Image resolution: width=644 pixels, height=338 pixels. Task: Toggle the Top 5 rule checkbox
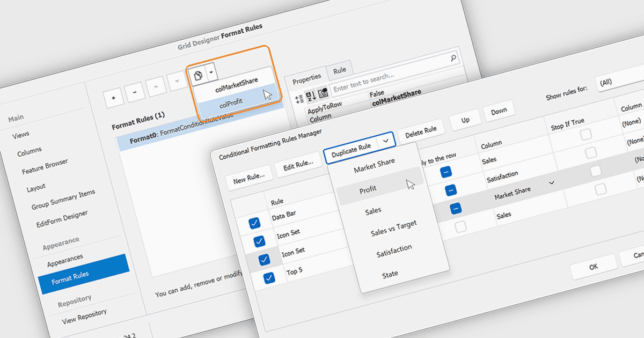(x=269, y=277)
